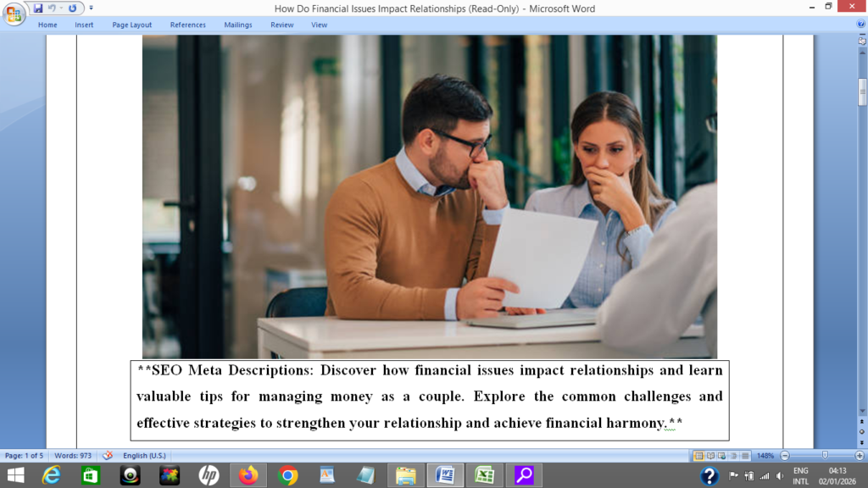
Task: Switch to the References tab
Action: point(187,25)
